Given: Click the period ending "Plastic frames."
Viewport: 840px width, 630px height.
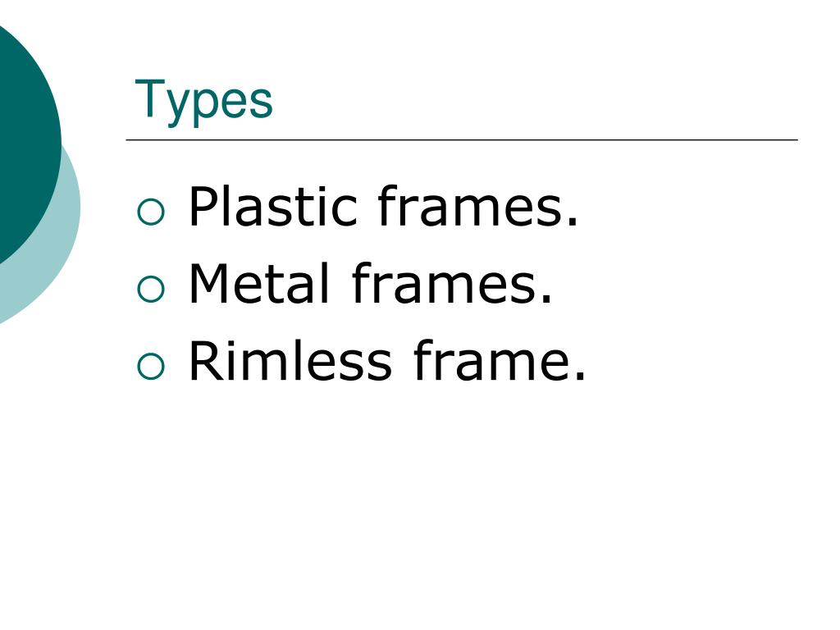Looking at the screenshot, I should click(573, 221).
